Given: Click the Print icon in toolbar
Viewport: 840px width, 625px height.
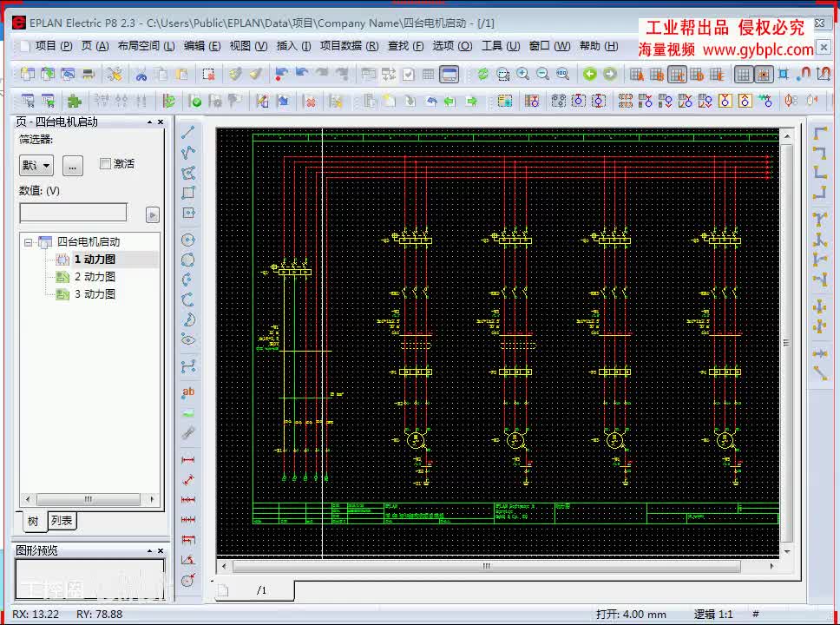Looking at the screenshot, I should click(88, 75).
